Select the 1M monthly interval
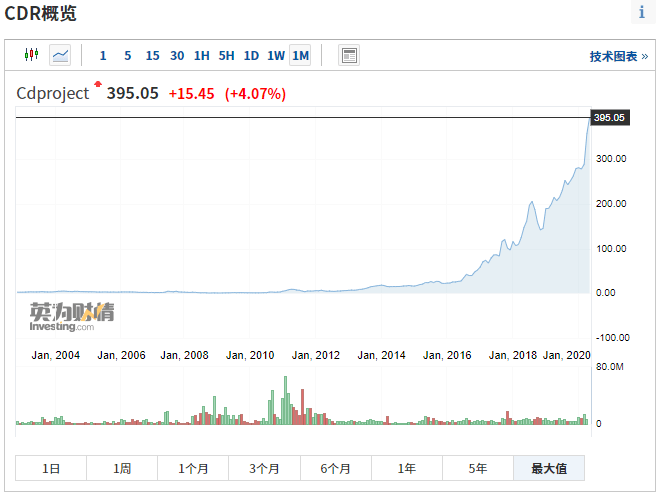The image size is (658, 494). (301, 56)
